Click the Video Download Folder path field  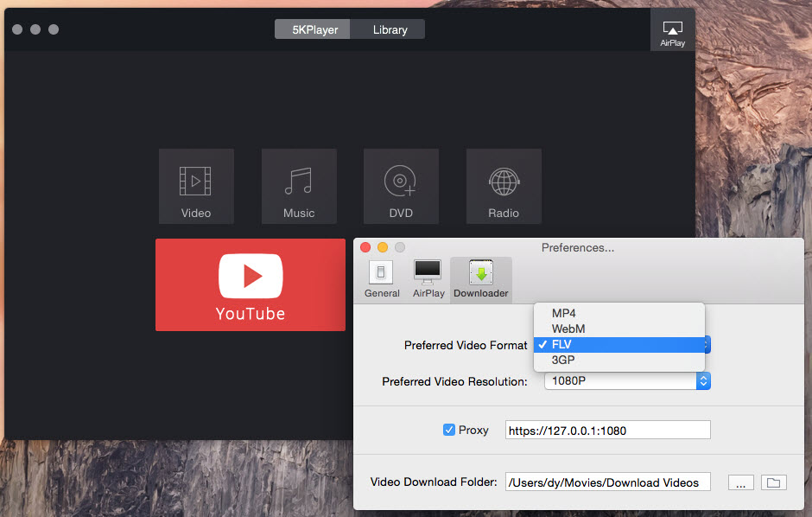click(607, 482)
